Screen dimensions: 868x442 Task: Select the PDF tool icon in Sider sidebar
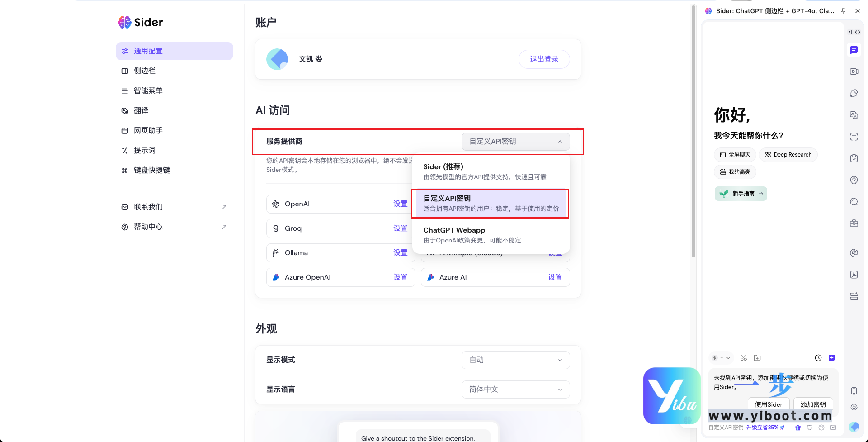(854, 275)
